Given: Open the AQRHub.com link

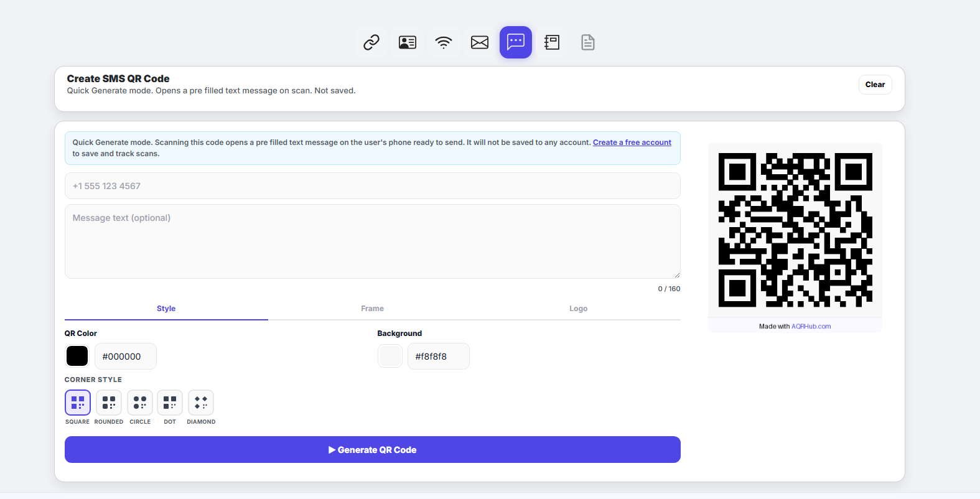Looking at the screenshot, I should tap(811, 326).
